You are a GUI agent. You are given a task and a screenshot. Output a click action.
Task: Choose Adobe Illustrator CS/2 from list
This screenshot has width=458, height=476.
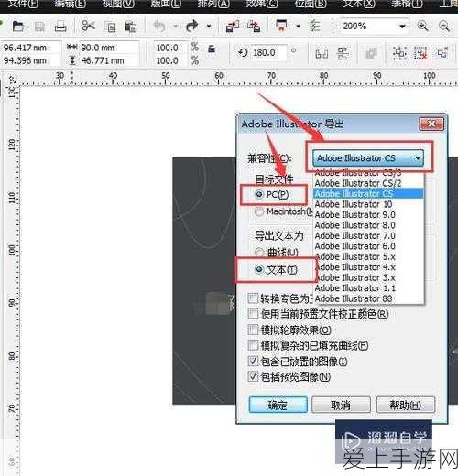click(x=368, y=183)
